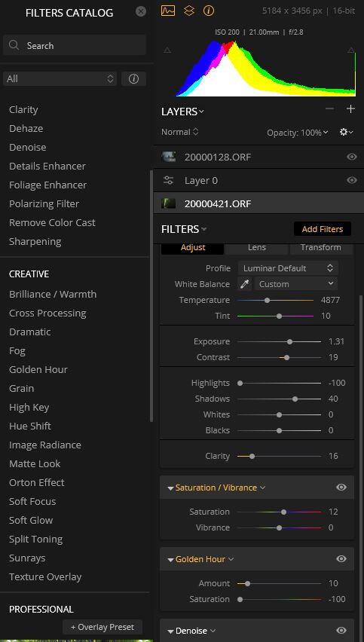Adjust the Golden Hour Amount slider
The height and width of the screenshot is (642, 364).
(280, 583)
